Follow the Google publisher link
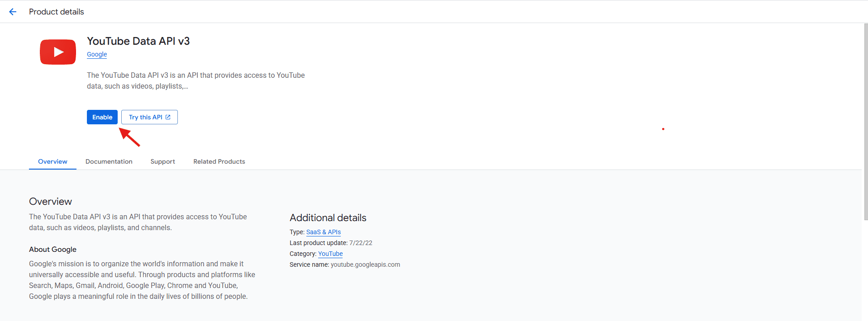 coord(97,54)
